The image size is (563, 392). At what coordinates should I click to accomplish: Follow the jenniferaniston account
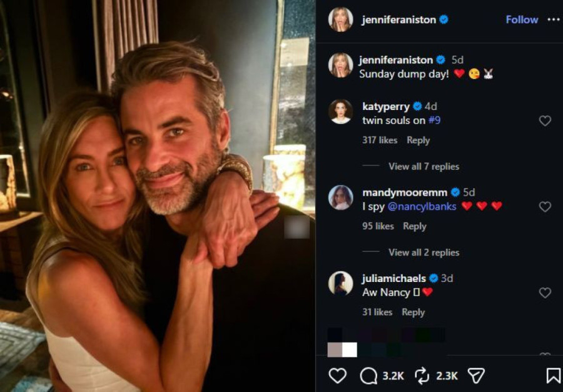click(522, 19)
